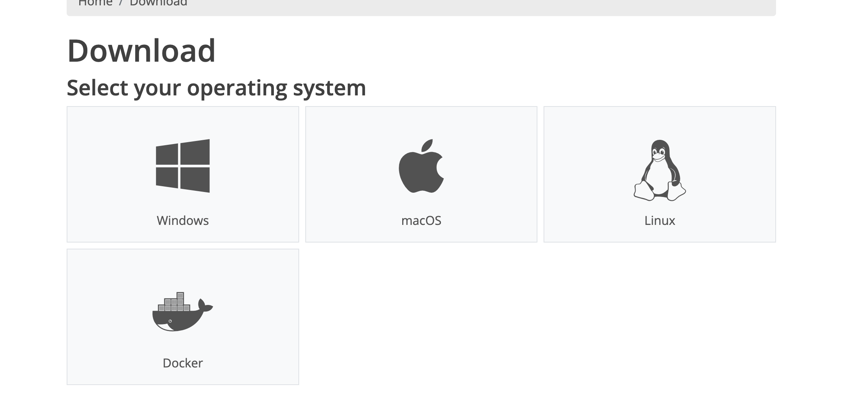This screenshot has height=400, width=868.
Task: Click the Download breadcrumb item
Action: (x=159, y=3)
